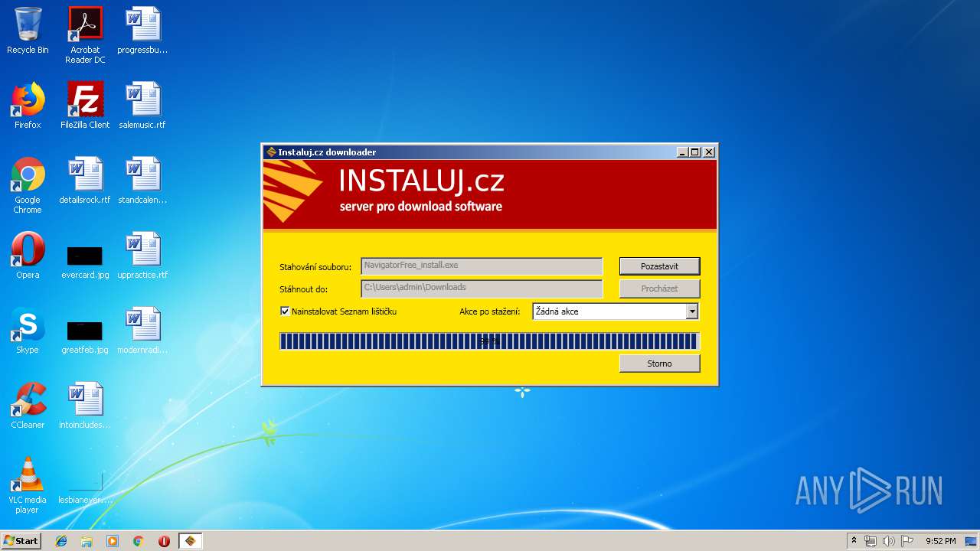Open Internet Explorer in taskbar

click(x=61, y=541)
